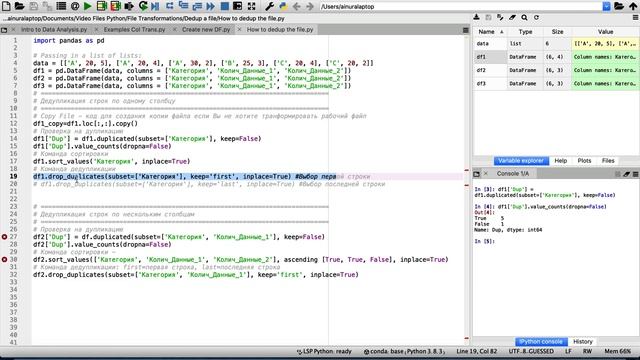Open the editor browse tabs icon
640x360 pixels.
click(4, 30)
